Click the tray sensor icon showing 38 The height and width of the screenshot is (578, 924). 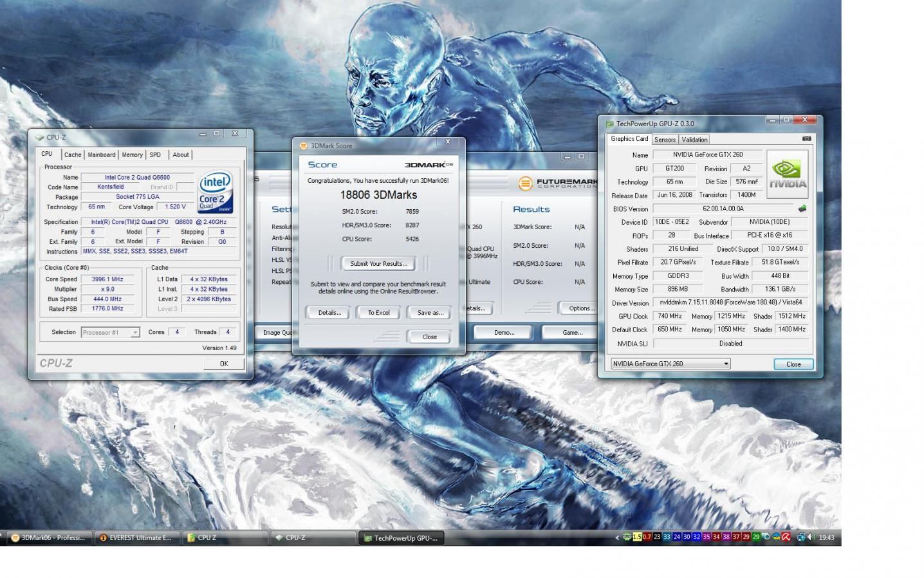(x=726, y=537)
